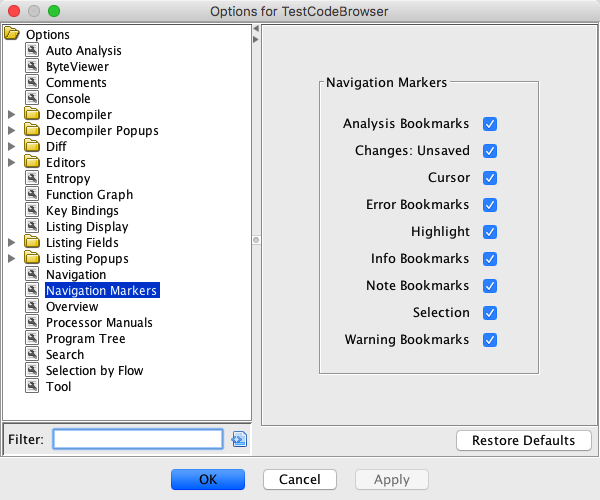
Task: Disable the Cursor navigation marker
Action: point(490,178)
